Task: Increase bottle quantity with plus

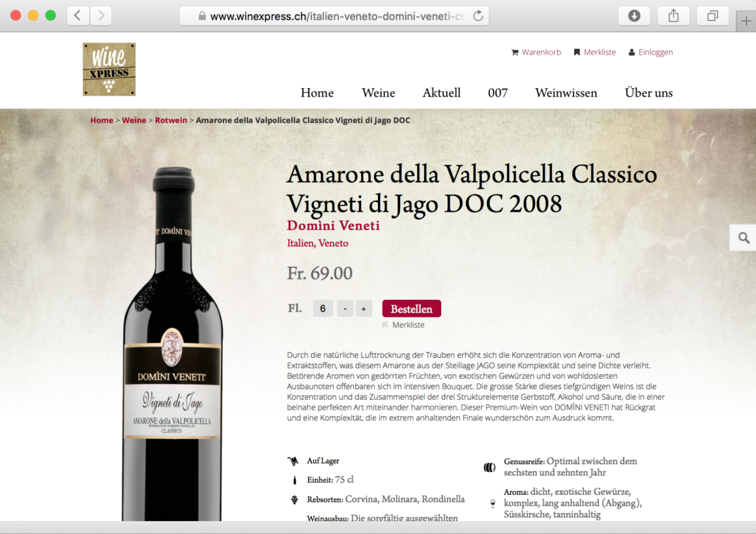Action: (364, 308)
